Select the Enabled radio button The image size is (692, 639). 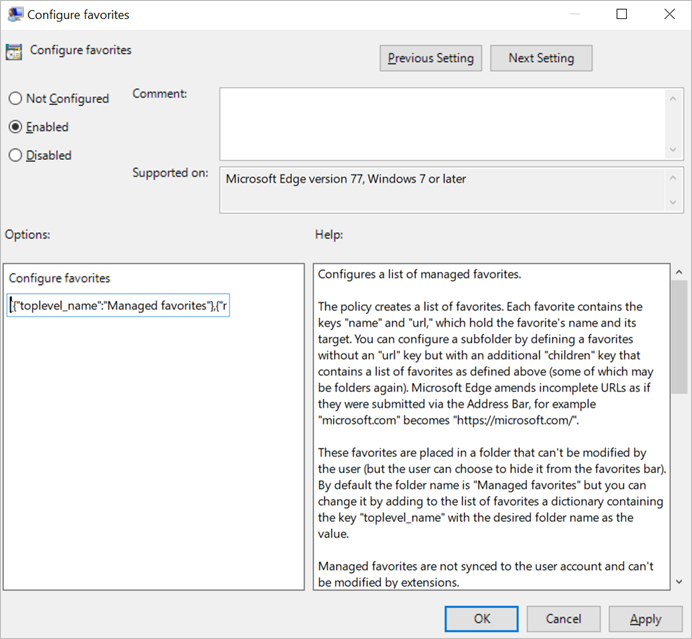click(15, 127)
